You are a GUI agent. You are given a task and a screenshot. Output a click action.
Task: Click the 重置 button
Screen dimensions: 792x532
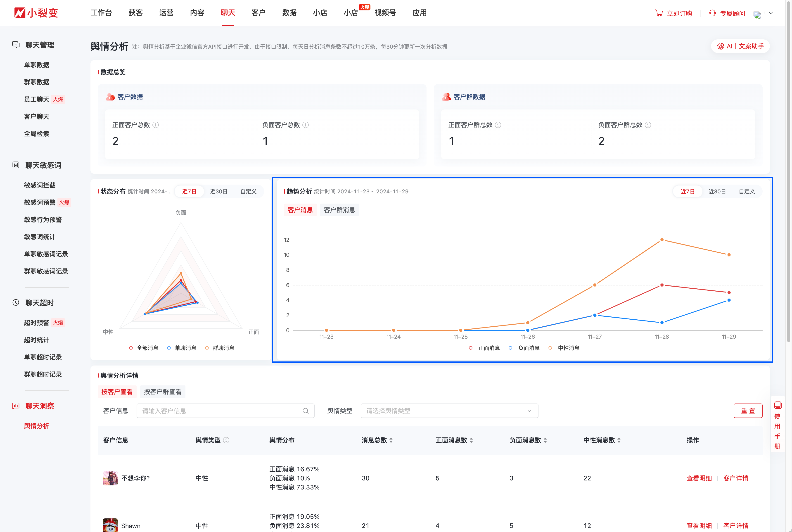coord(748,411)
